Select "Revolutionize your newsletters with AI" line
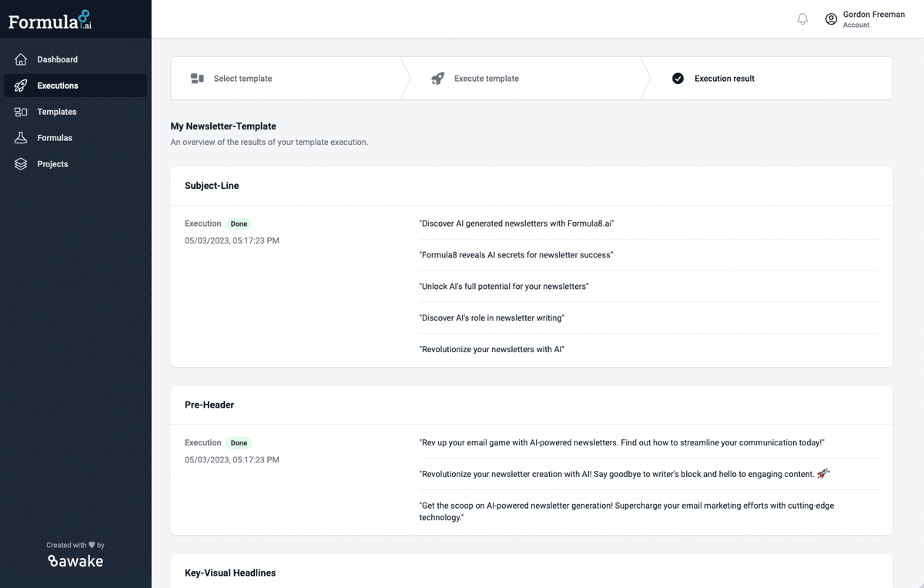The width and height of the screenshot is (924, 588). [492, 349]
